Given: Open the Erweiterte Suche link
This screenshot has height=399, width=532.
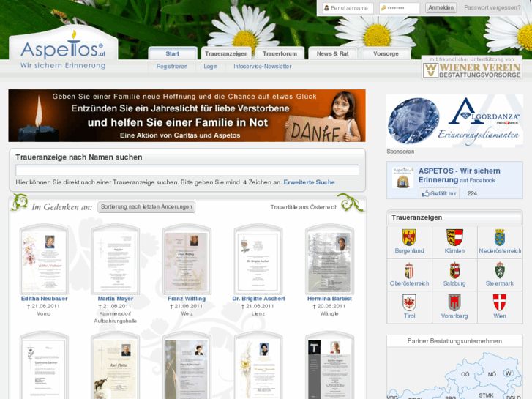Looking at the screenshot, I should [x=309, y=182].
